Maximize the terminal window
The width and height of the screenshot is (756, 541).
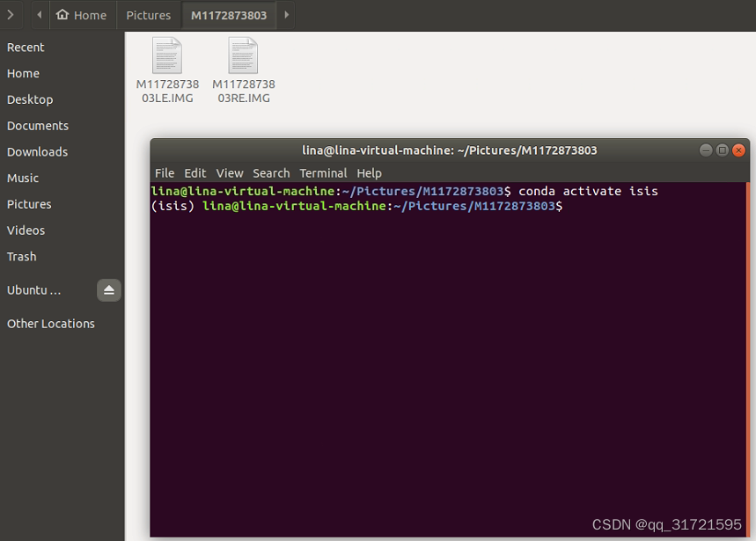(723, 150)
